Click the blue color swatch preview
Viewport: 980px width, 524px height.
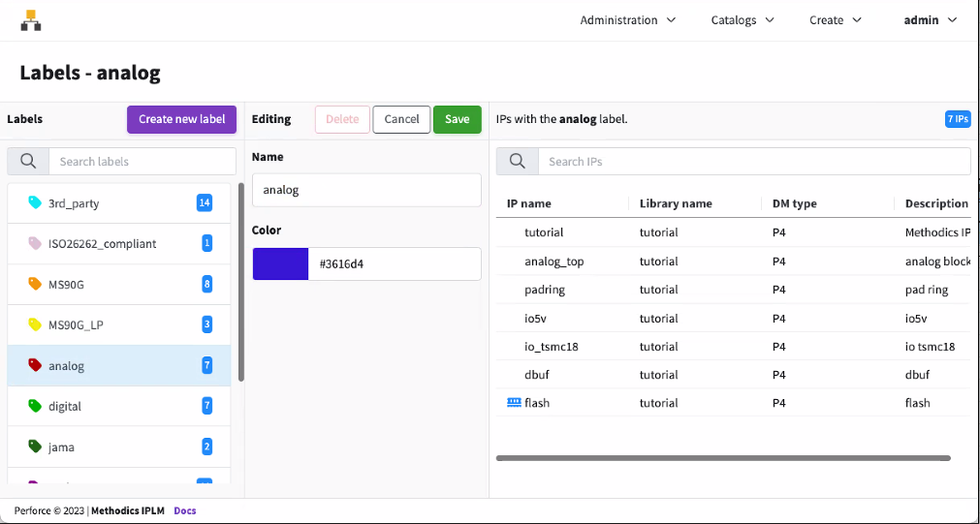click(x=280, y=264)
